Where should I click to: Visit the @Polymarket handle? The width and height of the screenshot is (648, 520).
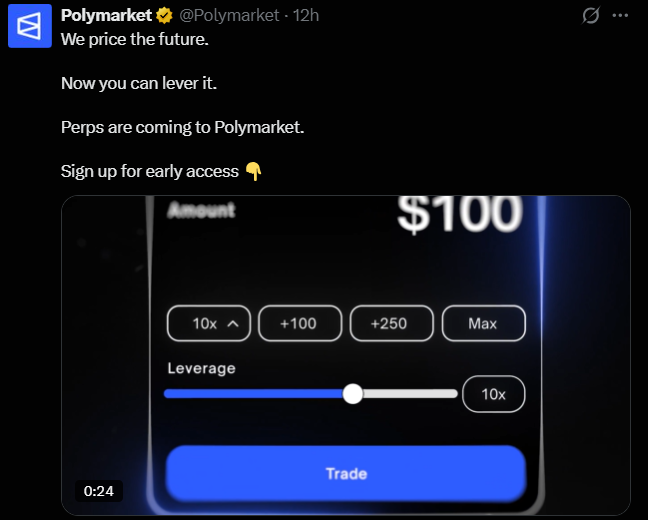[x=229, y=16]
